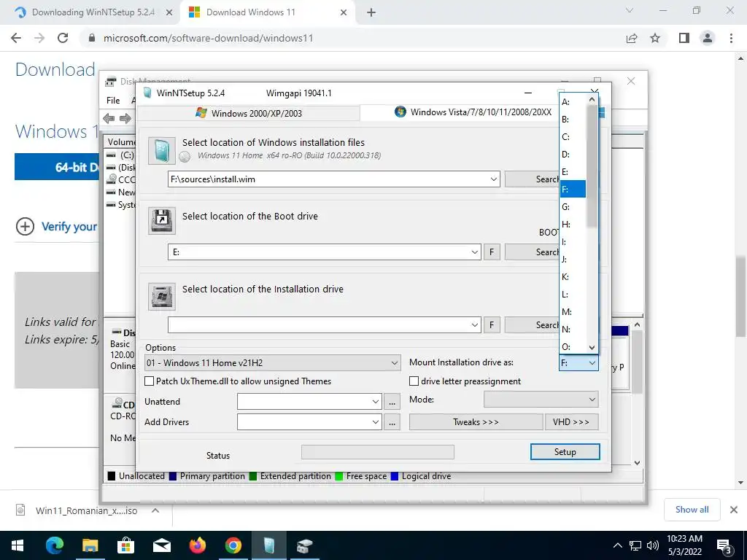The width and height of the screenshot is (747, 560).
Task: Open Tweaks >>> options
Action: point(476,422)
